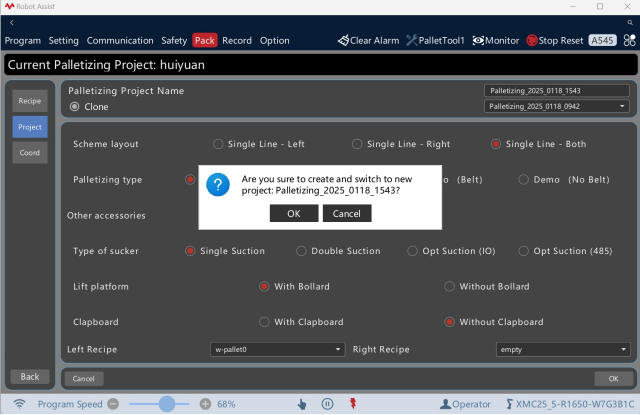Select Double Suction sucker type
Screen dimensions: 640x415
[x=301, y=251]
